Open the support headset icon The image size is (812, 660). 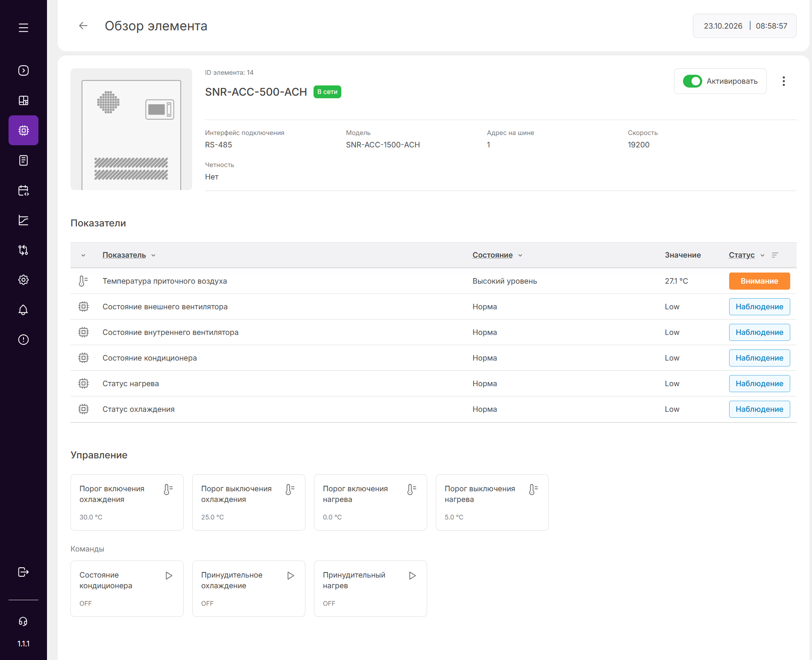(x=23, y=622)
